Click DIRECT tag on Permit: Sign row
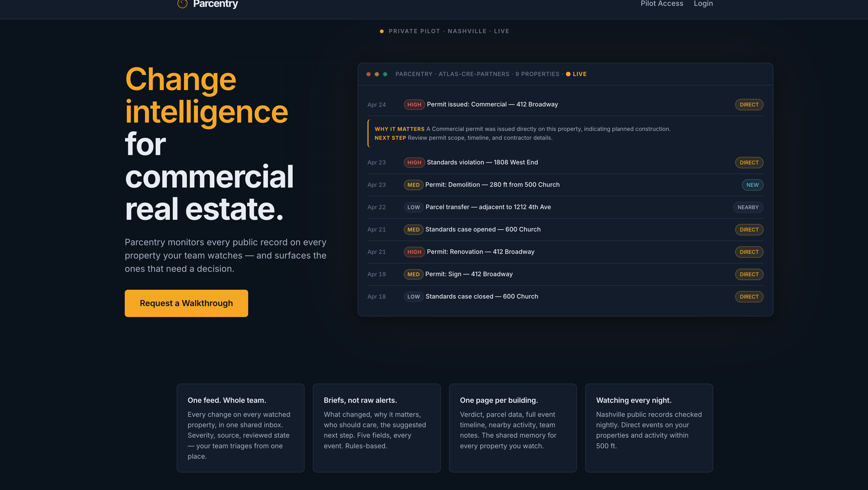The image size is (868, 490). [x=749, y=275]
